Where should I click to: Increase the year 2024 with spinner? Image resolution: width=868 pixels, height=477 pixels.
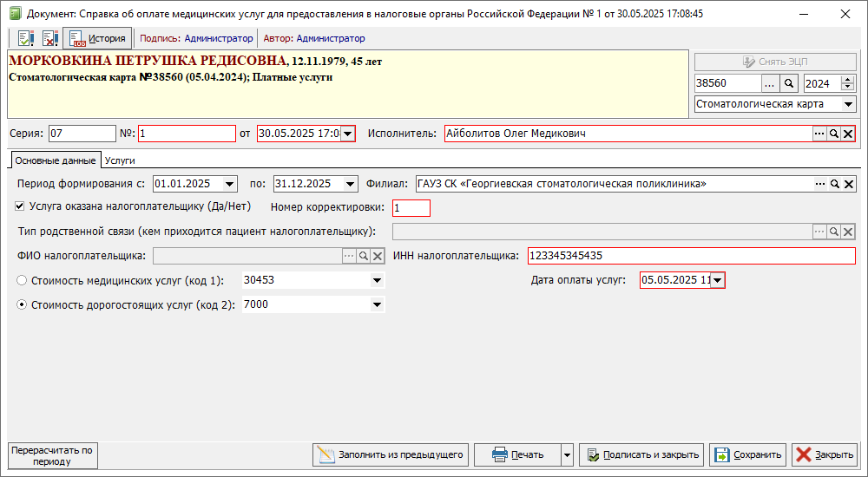pos(848,80)
